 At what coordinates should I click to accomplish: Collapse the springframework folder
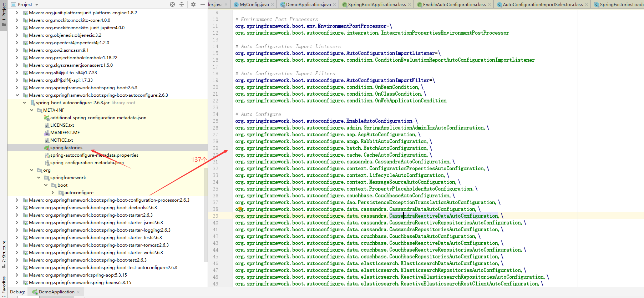[x=39, y=177]
